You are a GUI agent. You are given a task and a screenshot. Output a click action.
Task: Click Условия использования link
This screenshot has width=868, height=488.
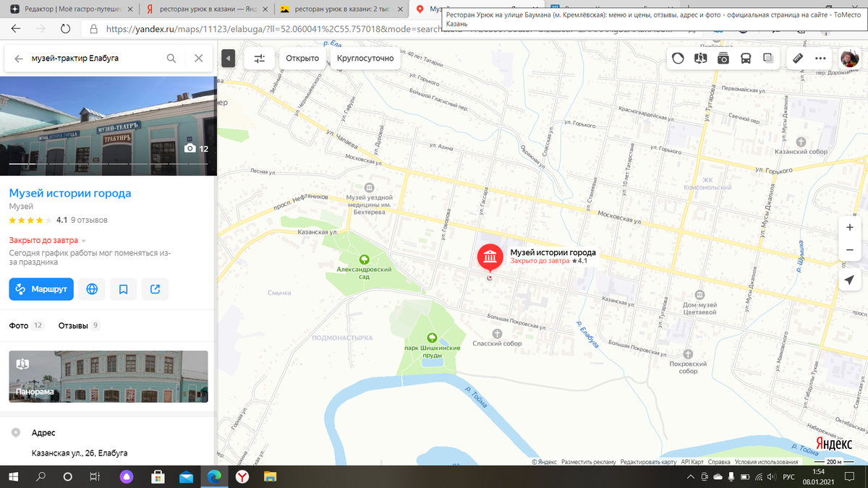pyautogui.click(x=766, y=462)
